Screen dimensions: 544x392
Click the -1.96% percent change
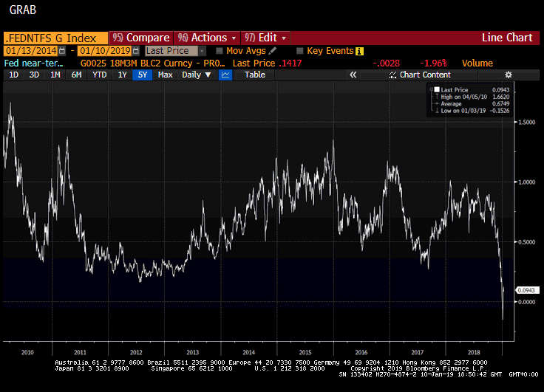click(x=433, y=63)
